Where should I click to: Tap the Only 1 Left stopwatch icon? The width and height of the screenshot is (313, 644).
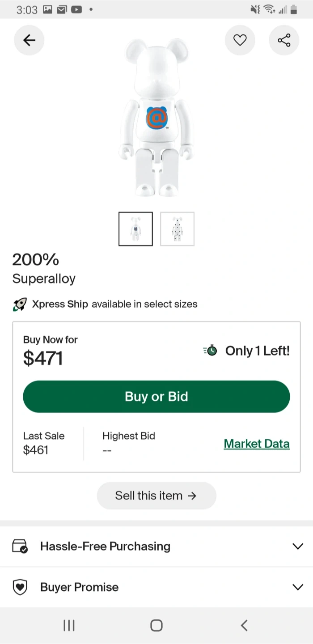(x=210, y=351)
